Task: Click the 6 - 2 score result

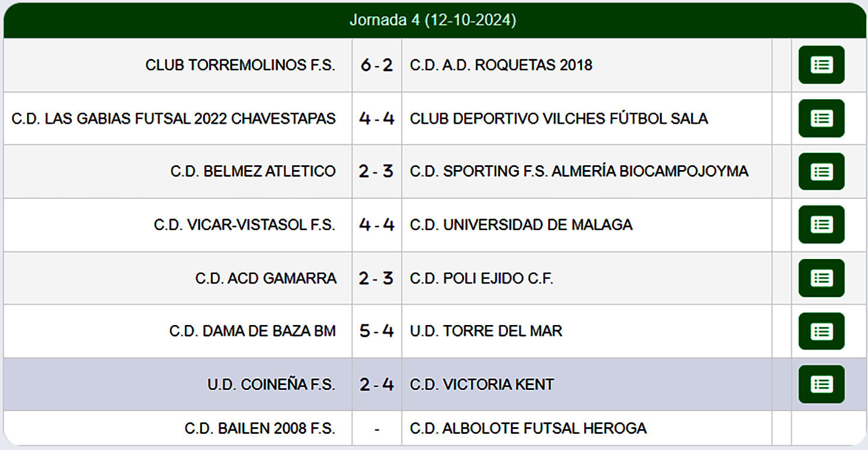Action: [376, 65]
